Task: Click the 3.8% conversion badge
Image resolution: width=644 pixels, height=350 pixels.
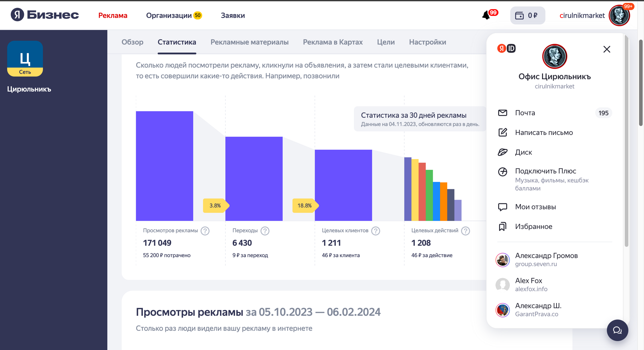Action: 216,205
